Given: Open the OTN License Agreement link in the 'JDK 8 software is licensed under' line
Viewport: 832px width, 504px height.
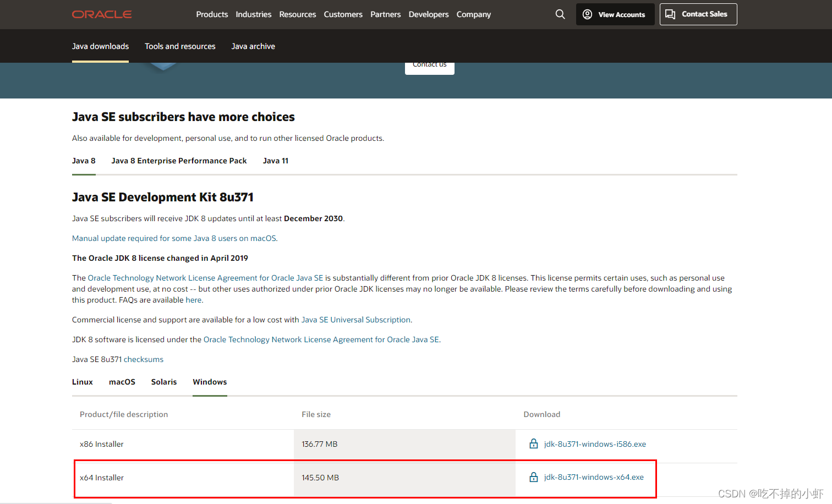Looking at the screenshot, I should pyautogui.click(x=321, y=339).
